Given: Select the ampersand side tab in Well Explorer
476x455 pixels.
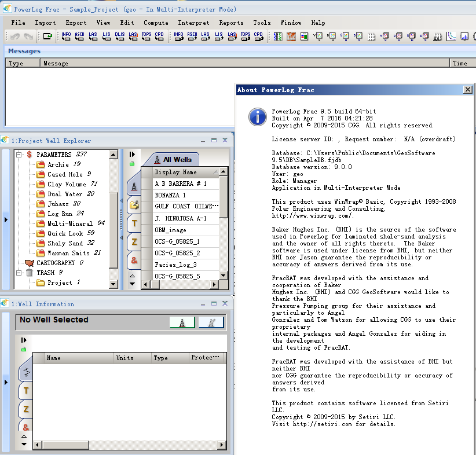Looking at the screenshot, I should (134, 260).
